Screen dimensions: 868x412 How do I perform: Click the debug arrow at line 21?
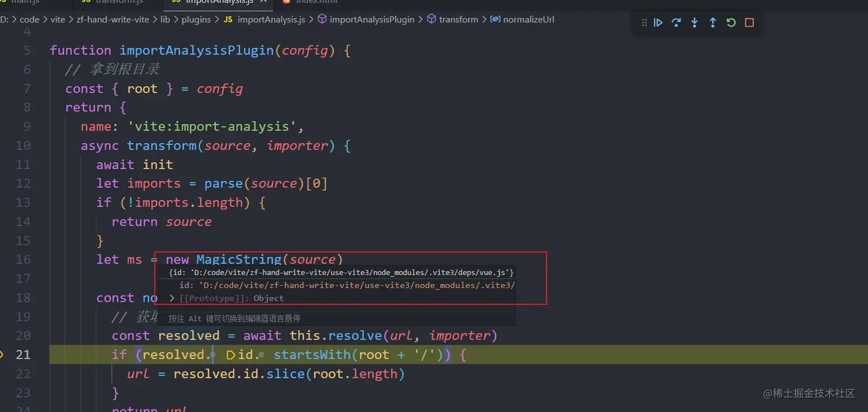point(2,355)
